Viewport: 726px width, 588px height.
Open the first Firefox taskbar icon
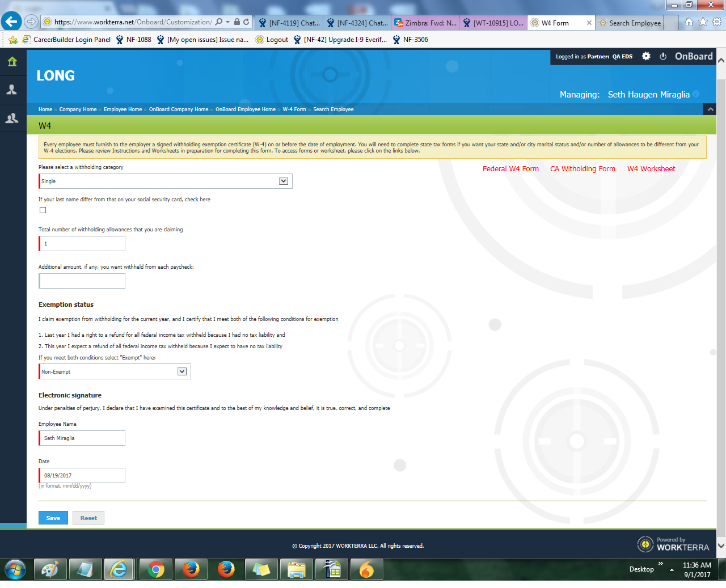tap(191, 569)
